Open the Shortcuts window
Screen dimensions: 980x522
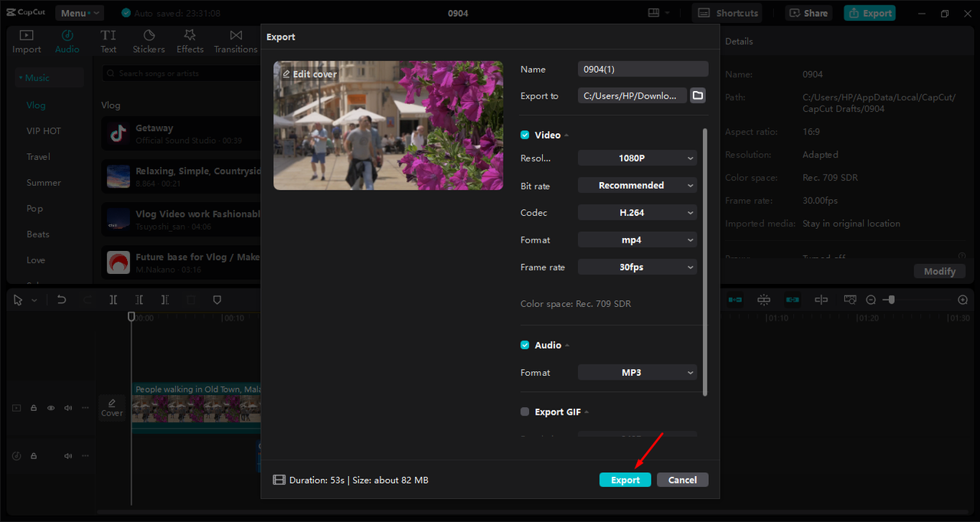pyautogui.click(x=727, y=13)
